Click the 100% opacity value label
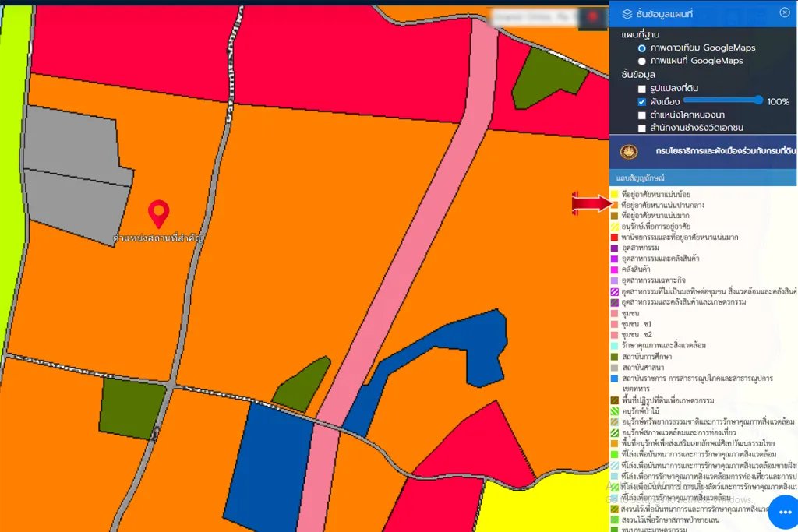 (778, 102)
